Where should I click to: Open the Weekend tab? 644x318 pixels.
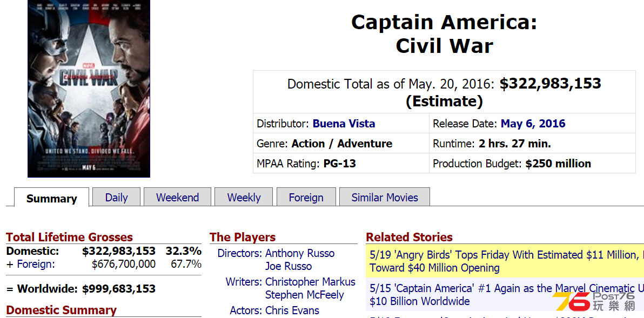pyautogui.click(x=177, y=197)
